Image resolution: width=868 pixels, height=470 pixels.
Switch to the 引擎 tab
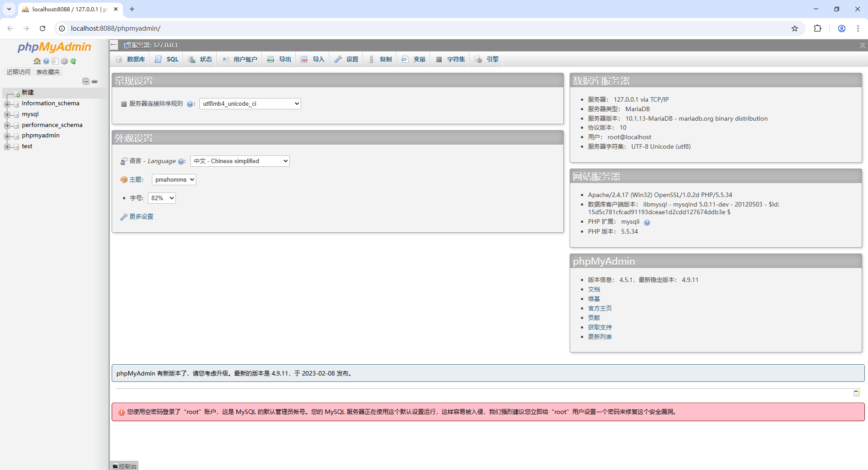coord(487,59)
